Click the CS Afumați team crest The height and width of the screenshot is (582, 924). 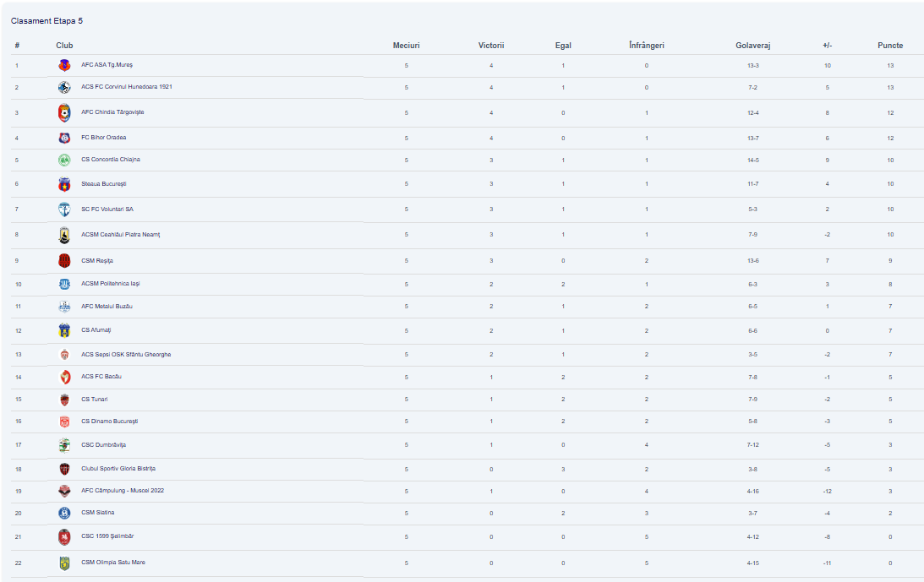pyautogui.click(x=64, y=330)
